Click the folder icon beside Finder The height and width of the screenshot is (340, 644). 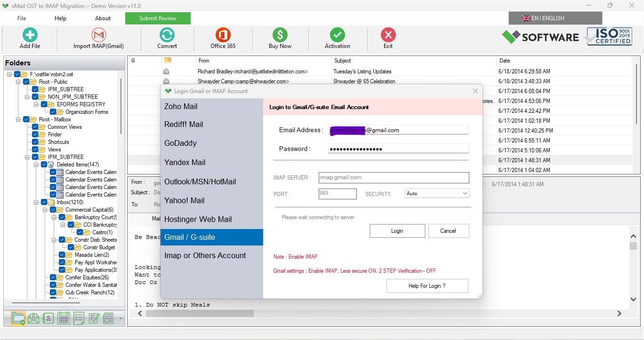pyautogui.click(x=42, y=134)
